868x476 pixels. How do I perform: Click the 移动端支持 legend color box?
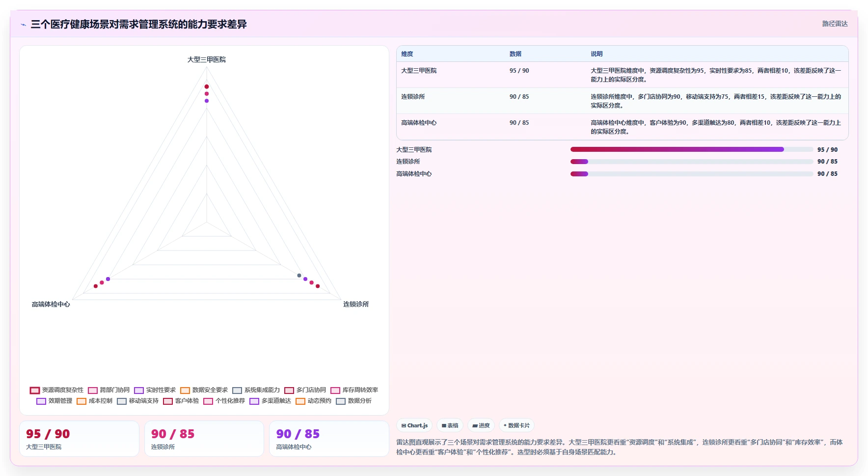tap(122, 401)
